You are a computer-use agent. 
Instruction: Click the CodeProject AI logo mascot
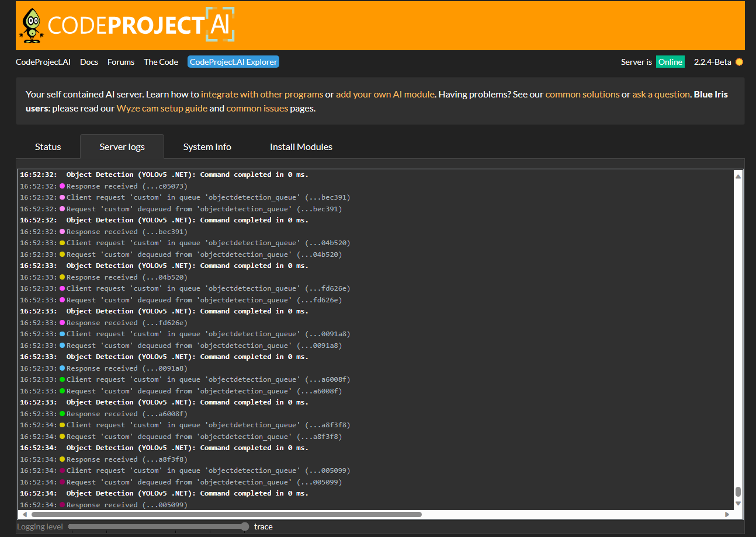pos(32,26)
